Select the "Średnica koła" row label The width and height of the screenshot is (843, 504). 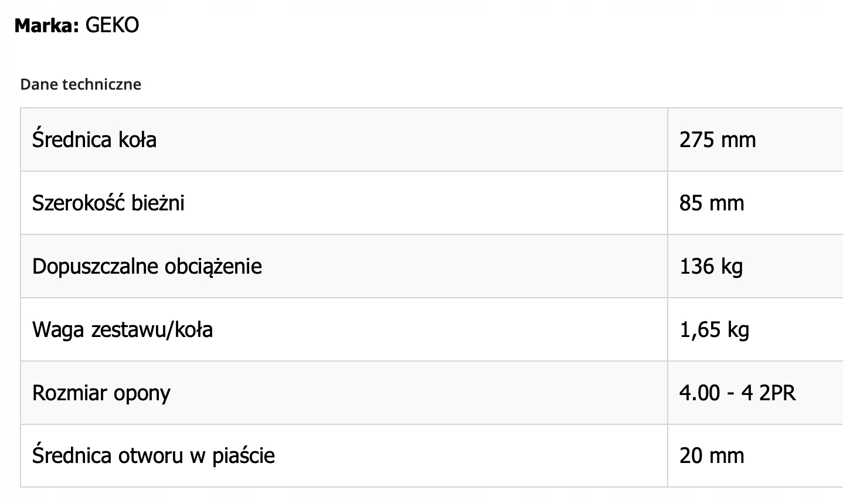(x=94, y=140)
